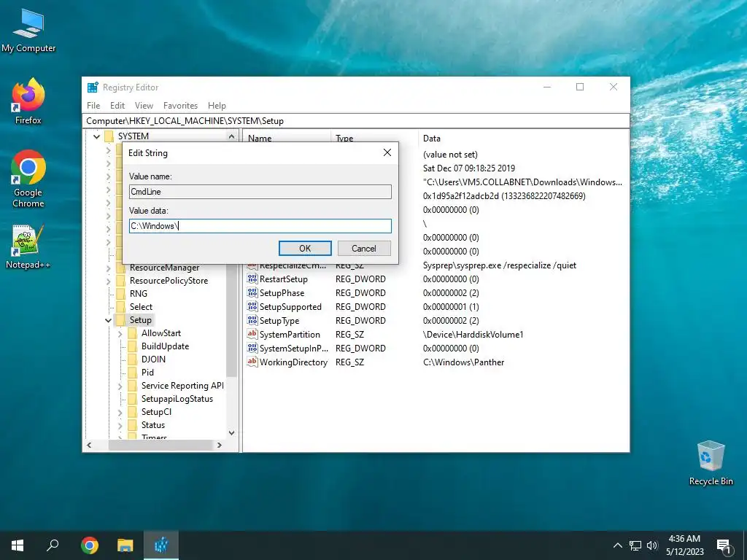747x560 pixels.
Task: Open the Edit menu
Action: coord(117,106)
